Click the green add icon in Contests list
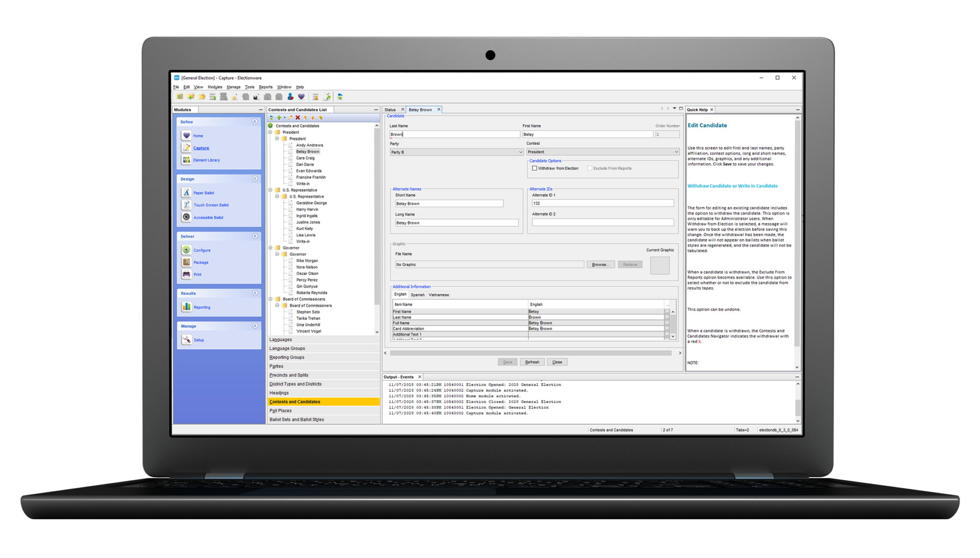 (x=279, y=118)
